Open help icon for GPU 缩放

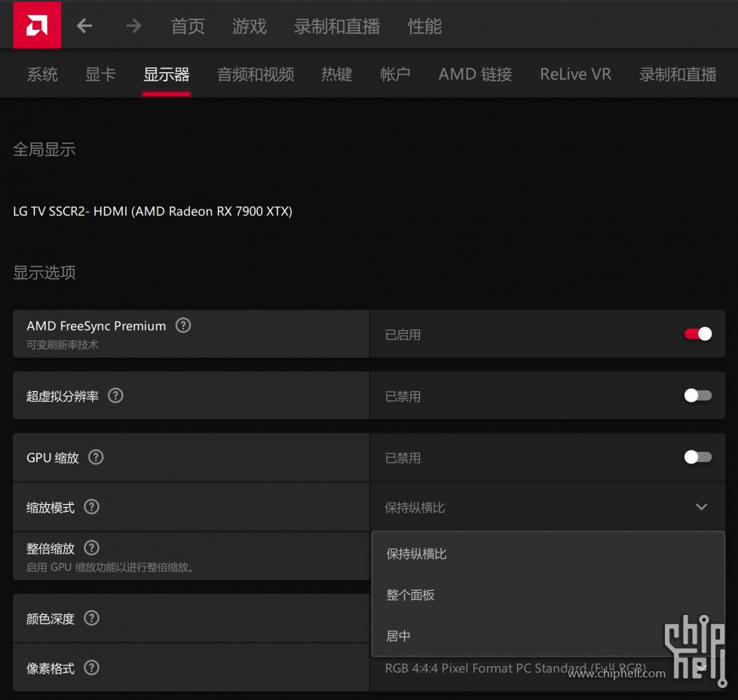point(96,457)
